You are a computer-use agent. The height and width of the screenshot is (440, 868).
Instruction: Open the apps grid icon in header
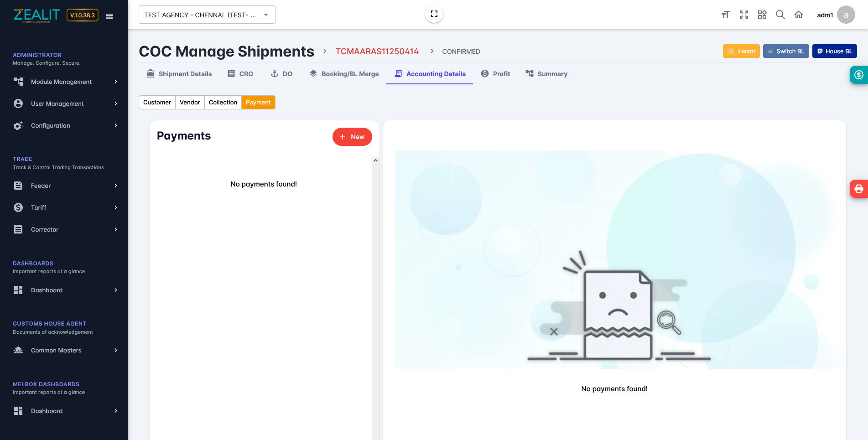[762, 15]
